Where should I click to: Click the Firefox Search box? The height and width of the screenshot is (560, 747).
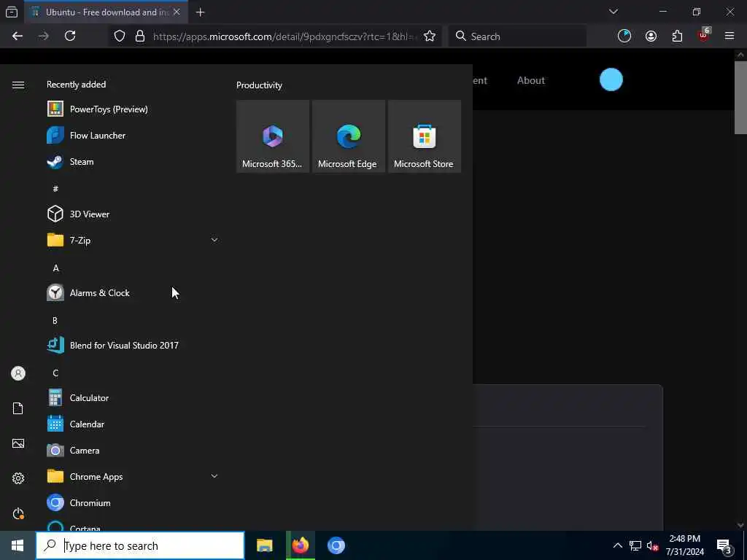click(x=517, y=36)
